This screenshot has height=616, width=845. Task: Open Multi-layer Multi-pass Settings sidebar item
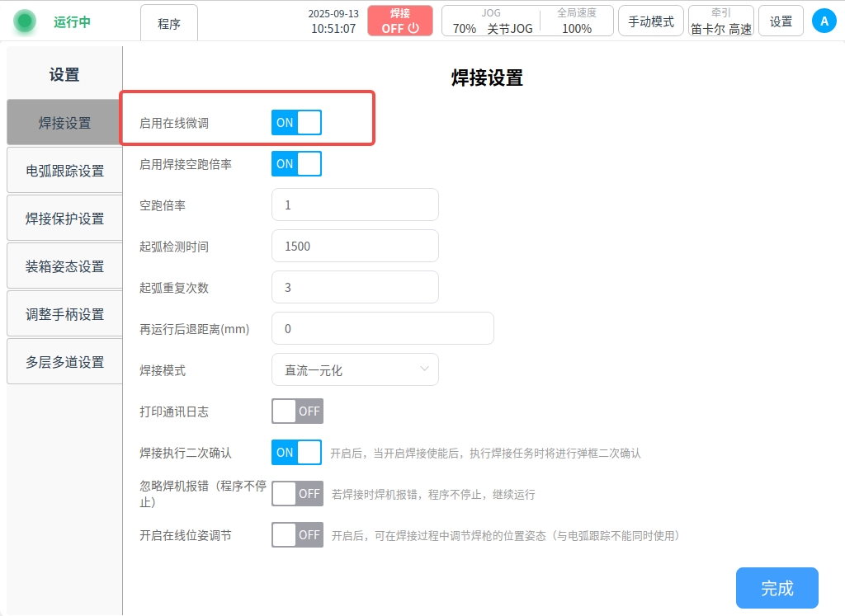[x=64, y=362]
